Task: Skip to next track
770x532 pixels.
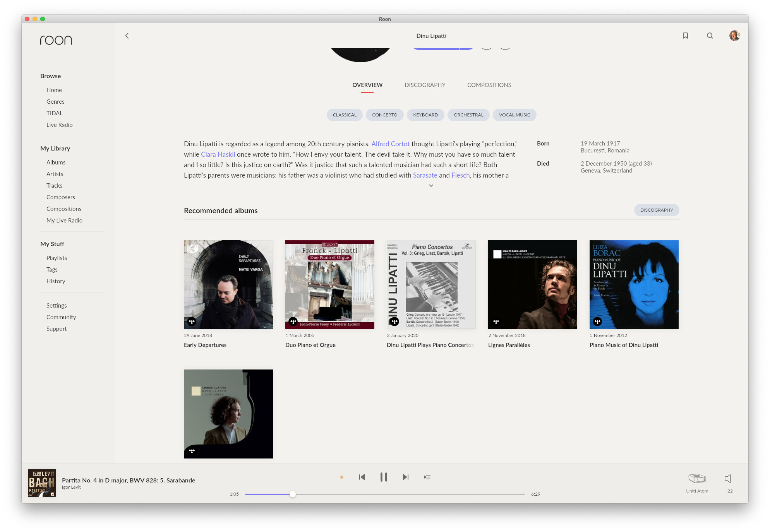Action: tap(405, 477)
